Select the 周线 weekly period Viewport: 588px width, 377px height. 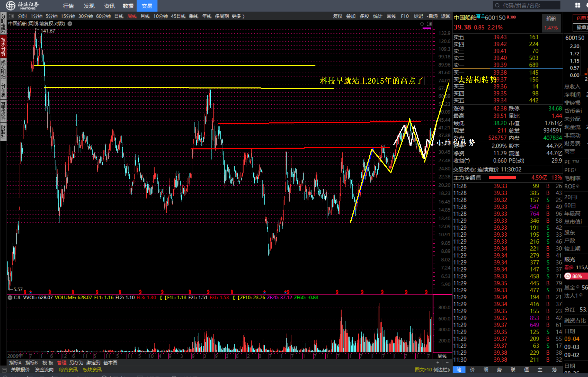(x=132, y=16)
